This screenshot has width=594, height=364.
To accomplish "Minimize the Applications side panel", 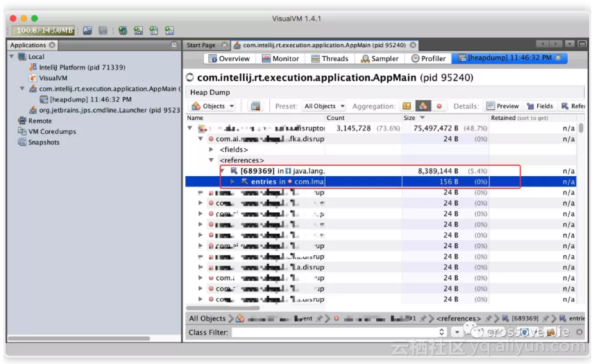I will pyautogui.click(x=174, y=44).
